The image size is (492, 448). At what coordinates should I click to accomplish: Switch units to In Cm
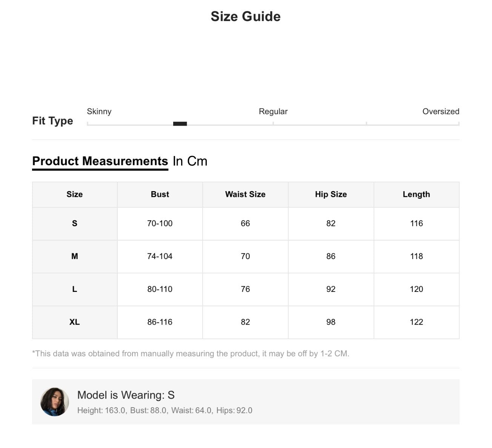coord(190,161)
